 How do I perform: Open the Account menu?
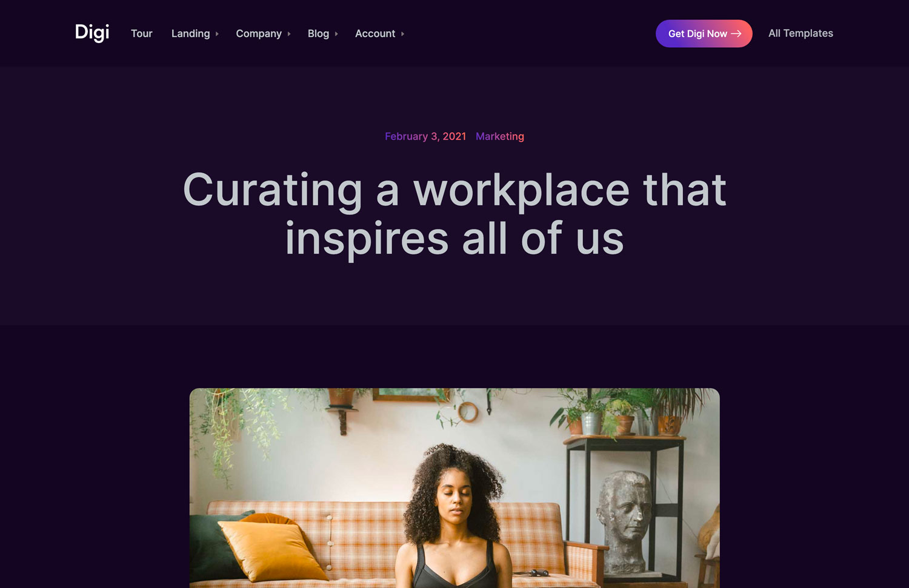click(x=375, y=33)
